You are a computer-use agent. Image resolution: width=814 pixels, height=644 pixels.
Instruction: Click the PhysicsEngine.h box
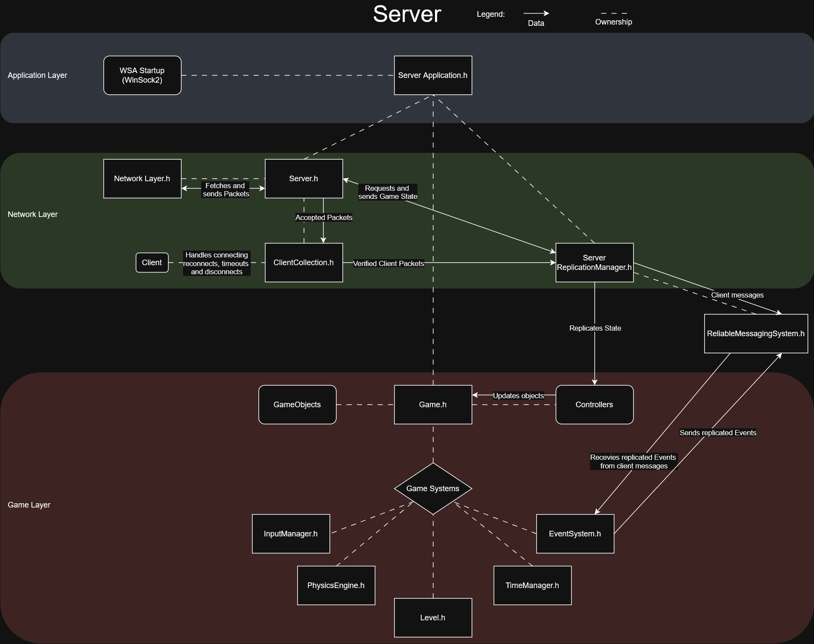point(336,585)
